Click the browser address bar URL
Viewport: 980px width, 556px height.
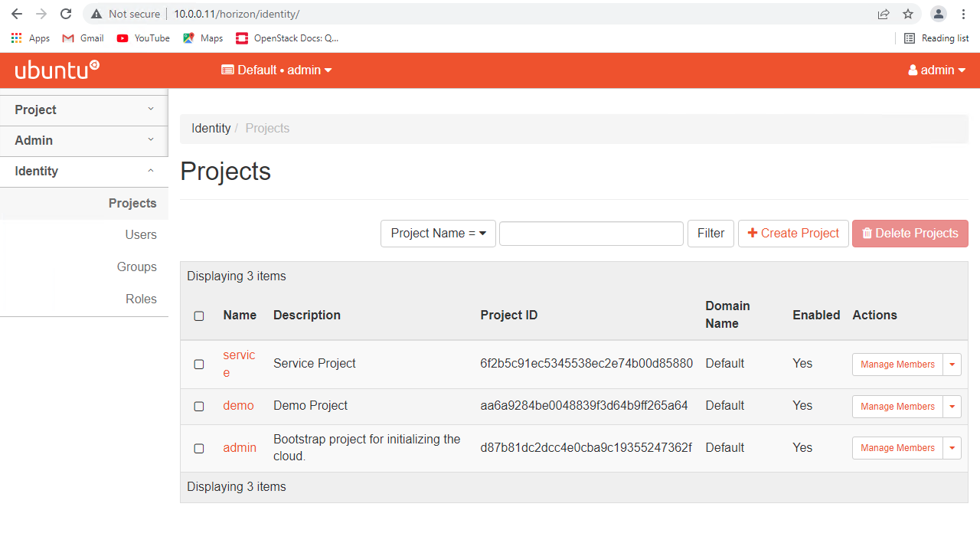pyautogui.click(x=237, y=14)
